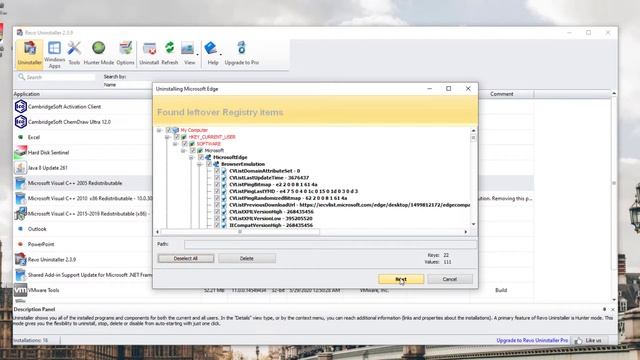Toggle the SOFTWARE key checkbox
Screen dimensions: 640x360
[x=184, y=144]
